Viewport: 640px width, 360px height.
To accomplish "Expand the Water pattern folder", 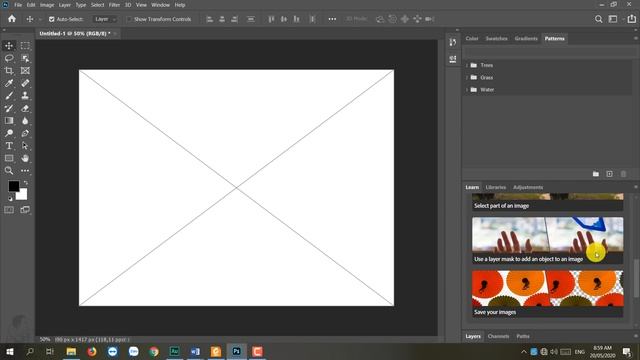I will [467, 90].
